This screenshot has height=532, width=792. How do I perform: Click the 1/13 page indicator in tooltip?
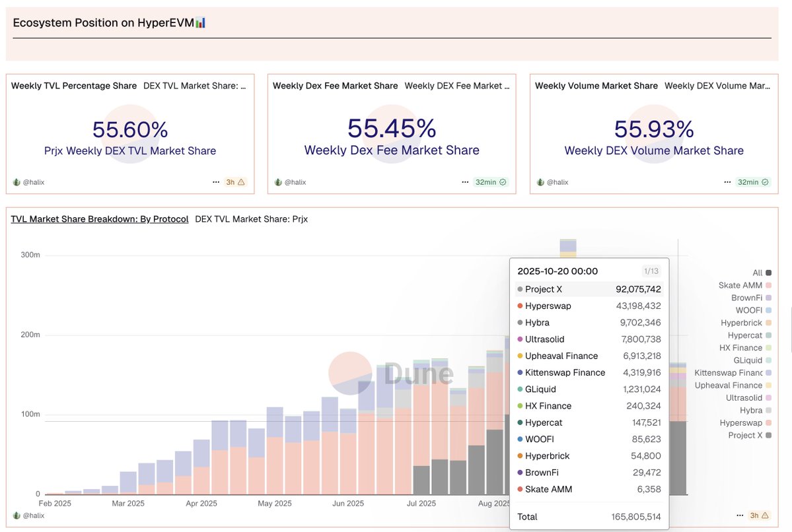click(651, 271)
